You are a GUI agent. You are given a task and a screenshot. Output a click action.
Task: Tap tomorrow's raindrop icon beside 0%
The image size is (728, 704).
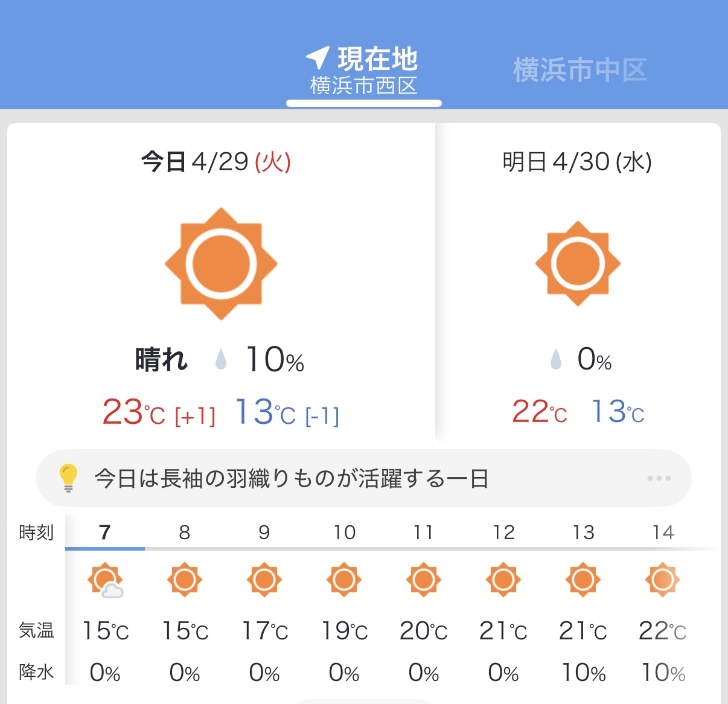pos(556,360)
